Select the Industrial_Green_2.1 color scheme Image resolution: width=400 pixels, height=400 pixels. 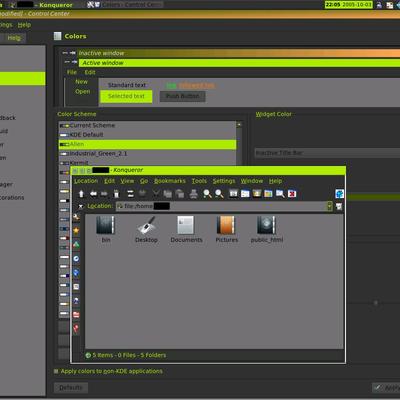147,154
